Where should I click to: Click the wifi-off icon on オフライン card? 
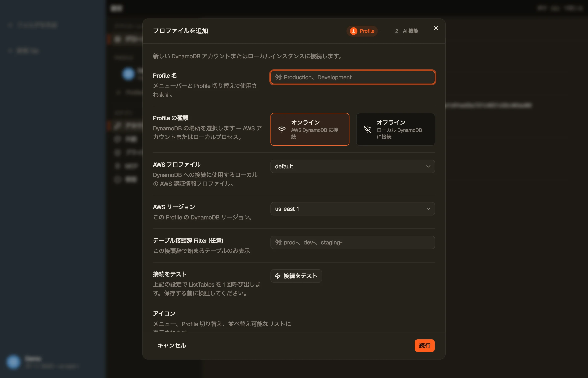(367, 129)
